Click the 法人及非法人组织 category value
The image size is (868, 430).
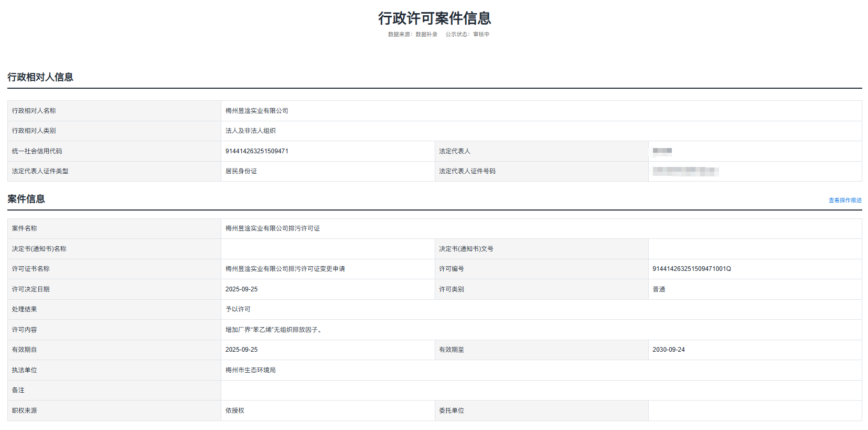[x=250, y=131]
